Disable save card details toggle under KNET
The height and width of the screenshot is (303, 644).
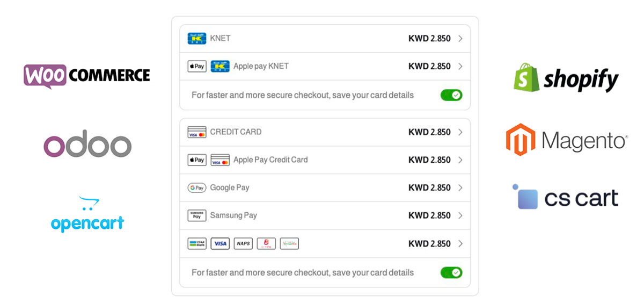coord(451,95)
